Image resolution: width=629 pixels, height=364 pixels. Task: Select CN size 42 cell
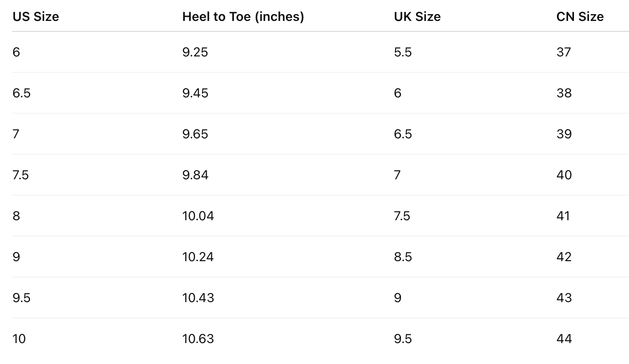point(564,257)
